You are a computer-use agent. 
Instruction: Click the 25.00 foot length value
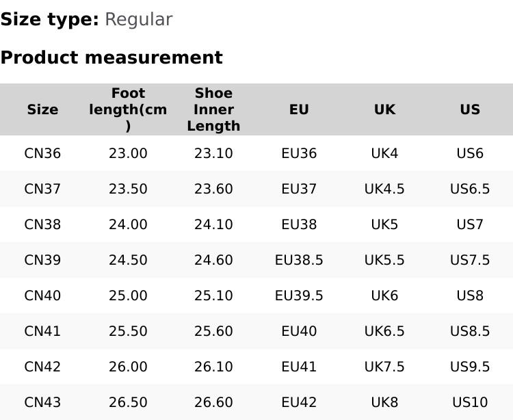click(128, 296)
